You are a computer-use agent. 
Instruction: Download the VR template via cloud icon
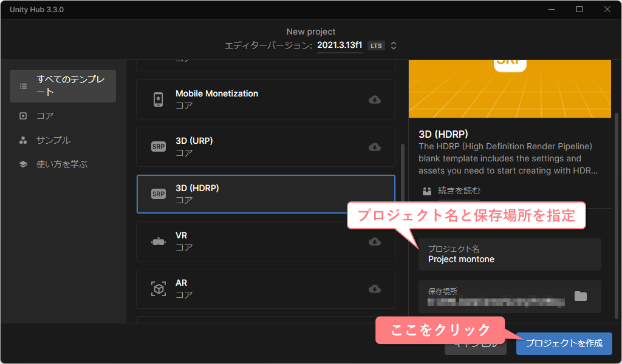click(x=374, y=241)
